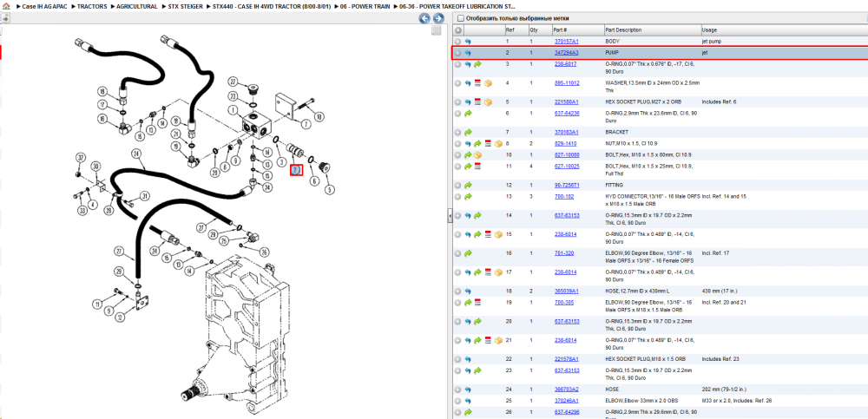Click green arrow icon in Ref 3 row
The image size is (868, 419).
[x=477, y=64]
